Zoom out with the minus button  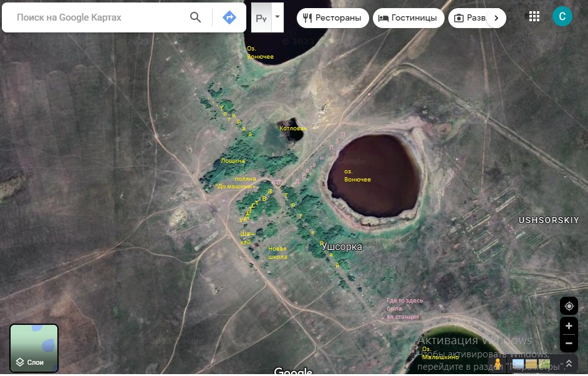coord(569,344)
